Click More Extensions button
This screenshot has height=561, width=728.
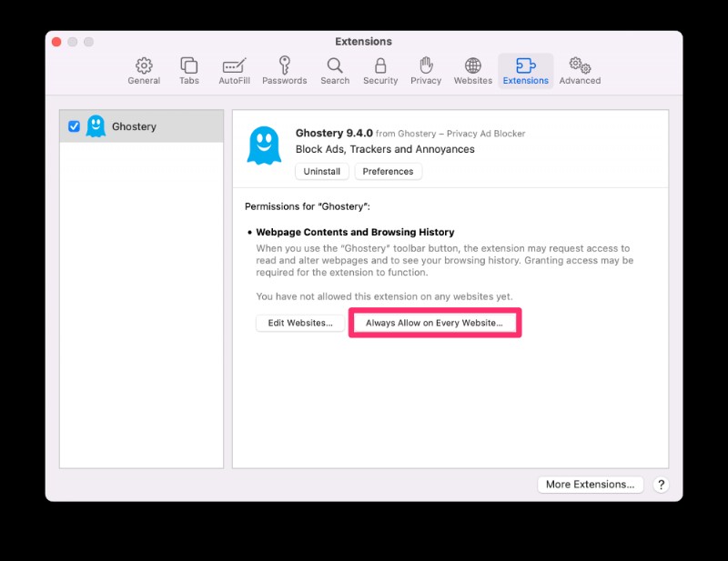click(590, 484)
